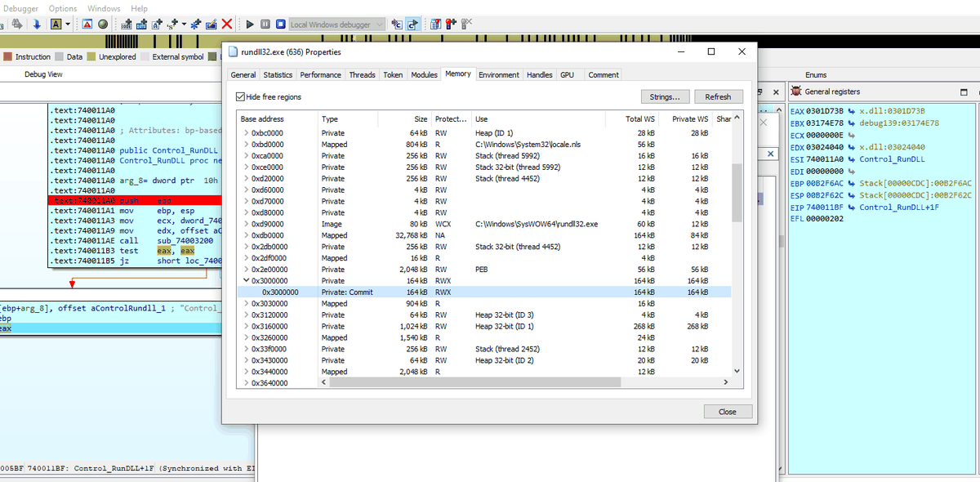Expand the 0xd90000 Image memory region

[246, 224]
